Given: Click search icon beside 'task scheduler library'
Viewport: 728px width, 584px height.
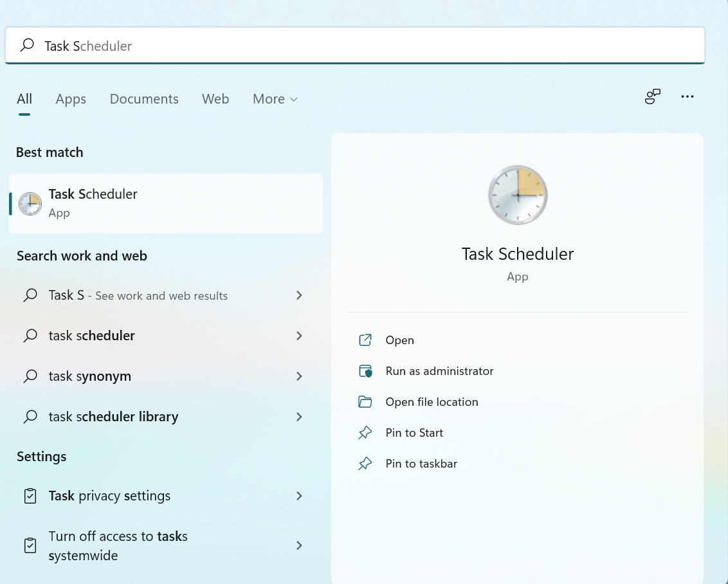Looking at the screenshot, I should click(31, 416).
